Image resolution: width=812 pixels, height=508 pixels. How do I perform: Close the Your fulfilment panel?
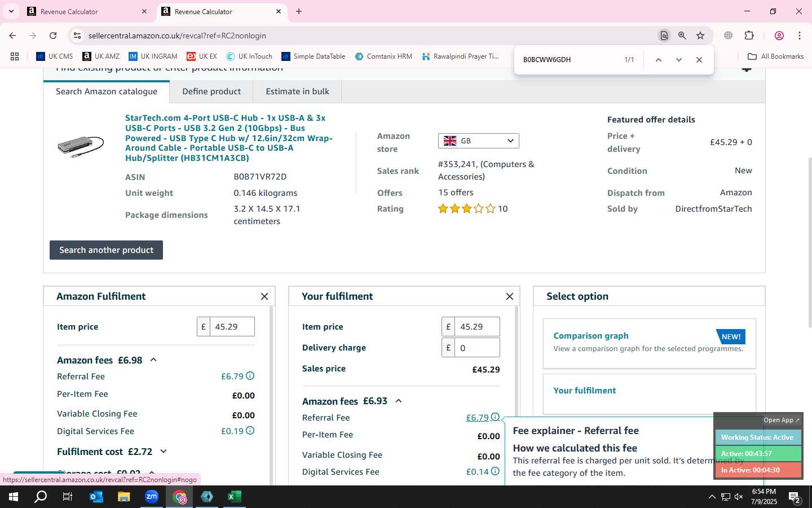(510, 296)
